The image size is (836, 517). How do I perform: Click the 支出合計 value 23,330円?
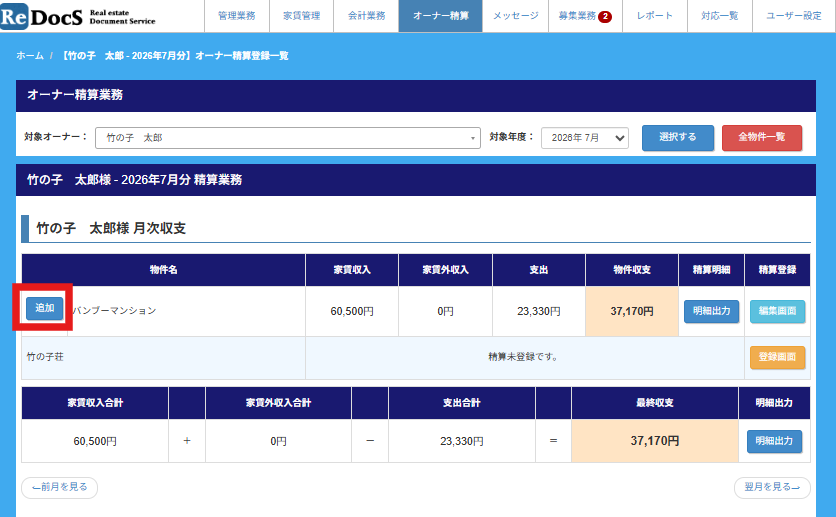(462, 441)
